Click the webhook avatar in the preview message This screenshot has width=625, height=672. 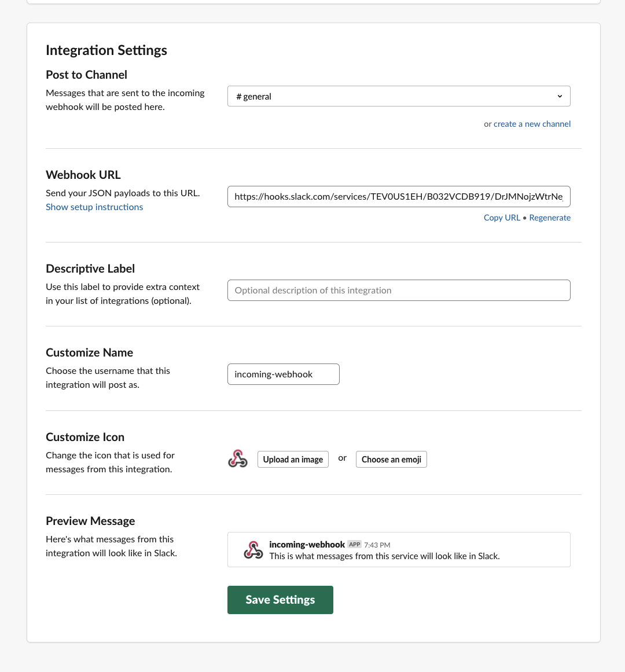[253, 550]
